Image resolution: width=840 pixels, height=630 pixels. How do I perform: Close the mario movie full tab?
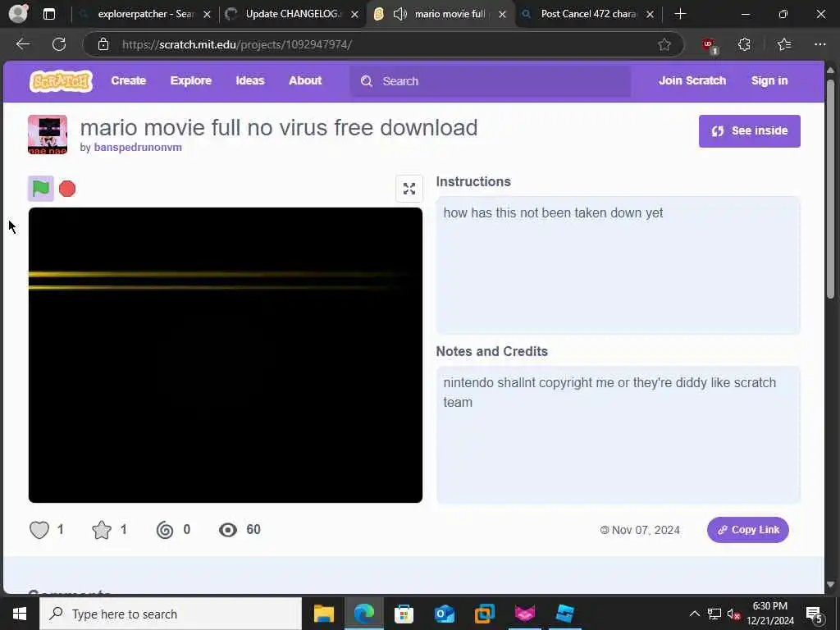[x=503, y=15]
